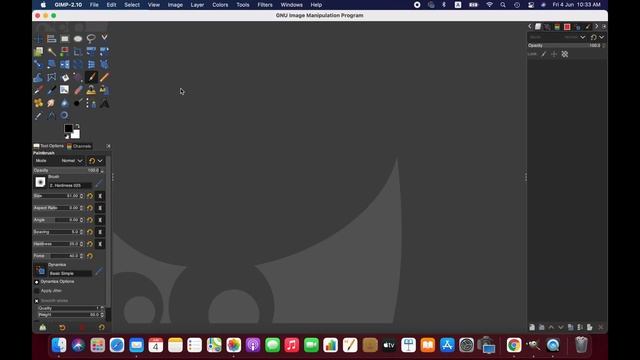Expand Dynamics Options section

[36, 282]
